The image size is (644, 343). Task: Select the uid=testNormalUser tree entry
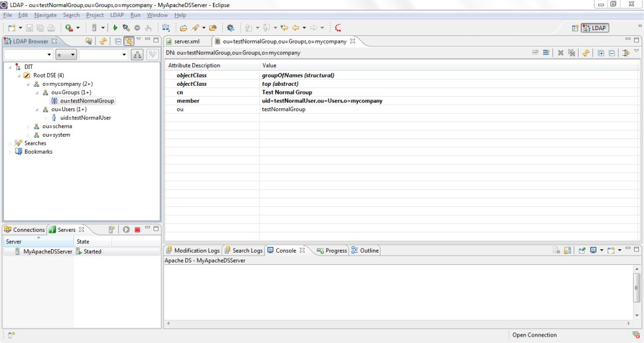(x=85, y=118)
